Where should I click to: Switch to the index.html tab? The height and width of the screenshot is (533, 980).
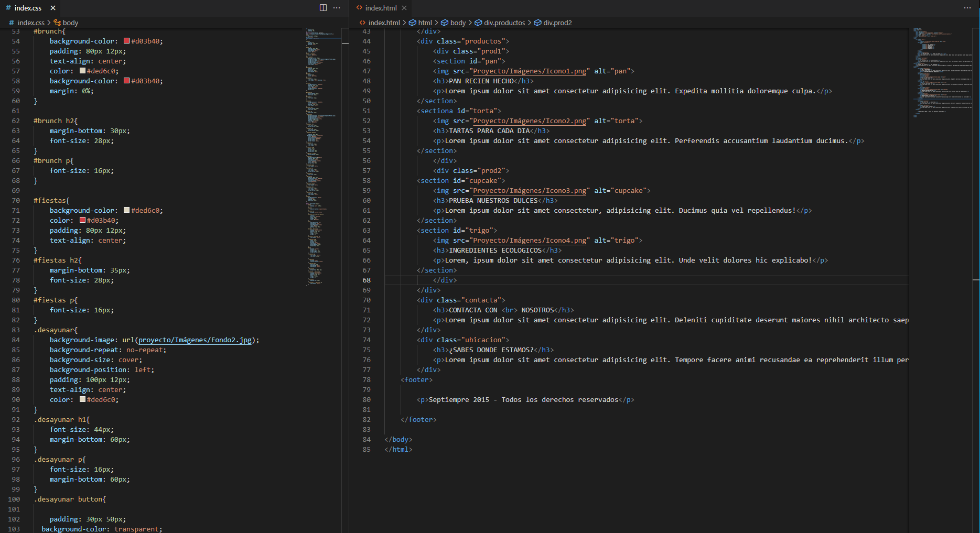click(x=381, y=8)
